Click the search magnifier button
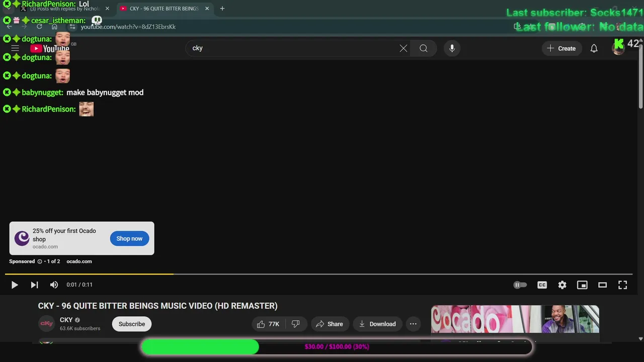 pos(424,48)
